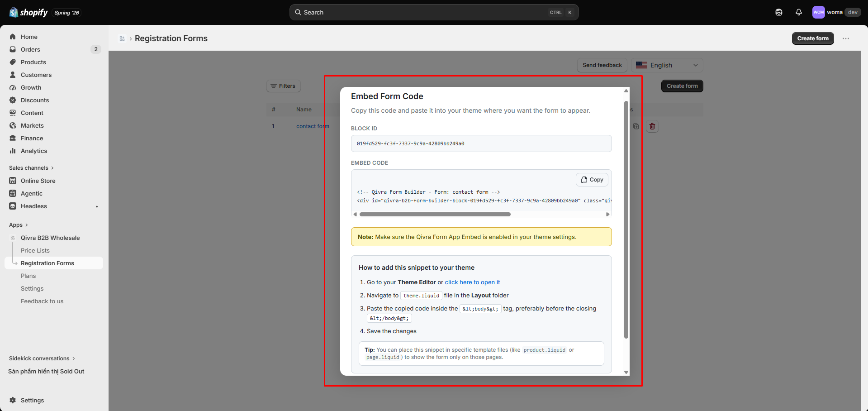Open Feedback to us page
Viewport: 868px width, 411px height.
42,301
